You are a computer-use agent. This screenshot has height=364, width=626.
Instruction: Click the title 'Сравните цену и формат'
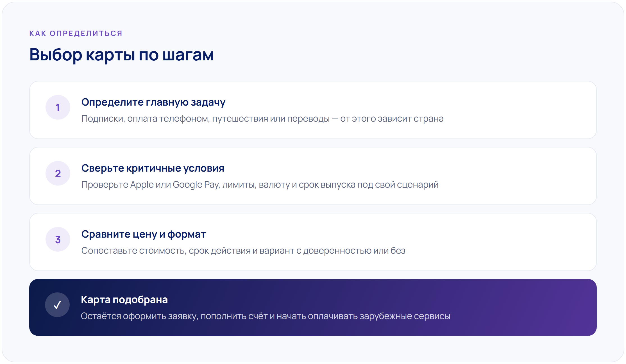pyautogui.click(x=144, y=234)
